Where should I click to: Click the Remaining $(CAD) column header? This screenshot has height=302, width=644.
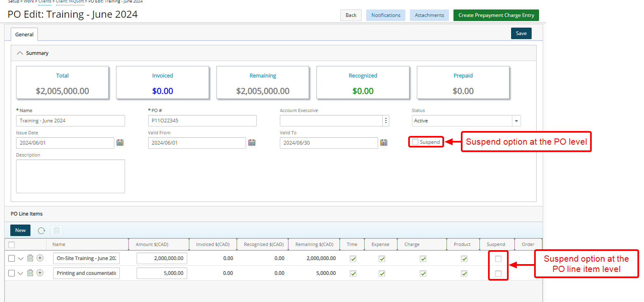coord(314,244)
